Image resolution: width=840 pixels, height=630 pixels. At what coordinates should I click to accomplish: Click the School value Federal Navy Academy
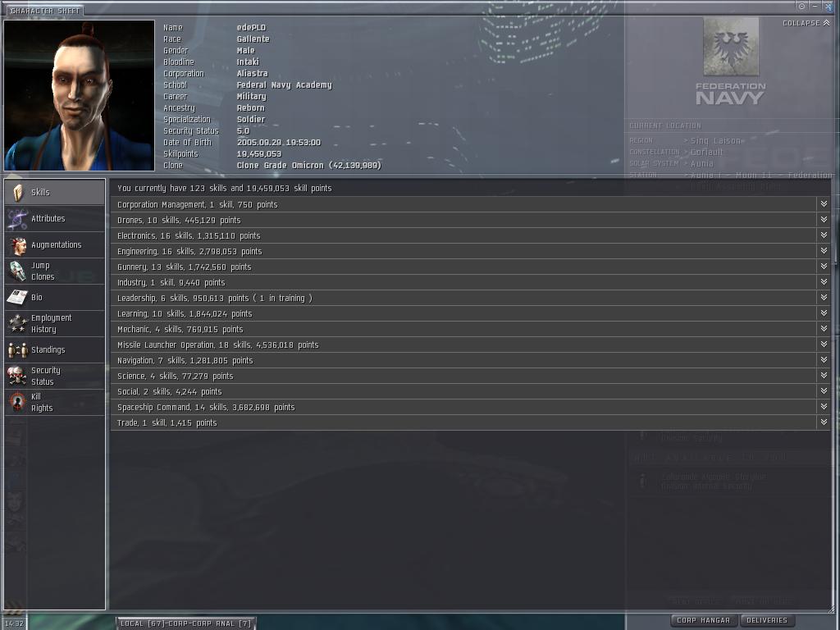285,84
